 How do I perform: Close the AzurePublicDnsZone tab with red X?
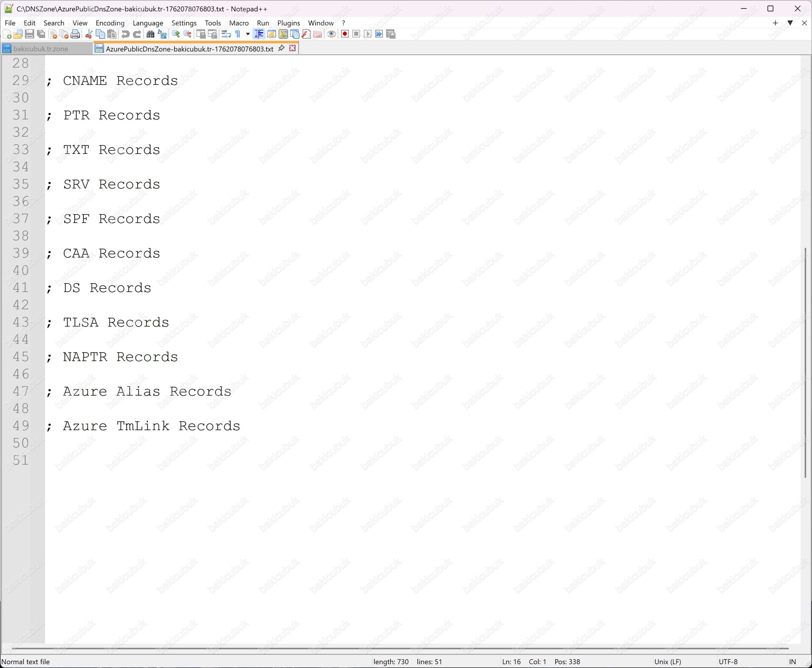coord(293,48)
